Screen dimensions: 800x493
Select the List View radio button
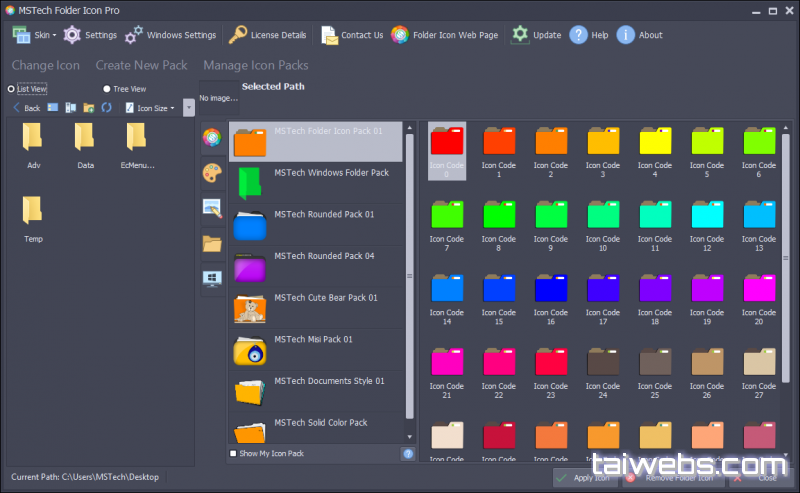click(x=12, y=88)
